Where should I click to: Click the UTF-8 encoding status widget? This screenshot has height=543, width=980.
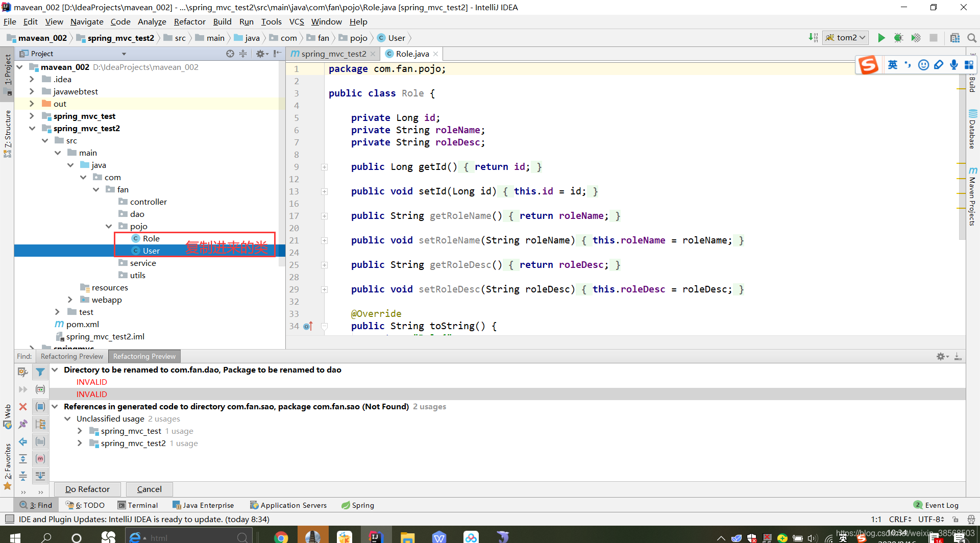[932, 519]
